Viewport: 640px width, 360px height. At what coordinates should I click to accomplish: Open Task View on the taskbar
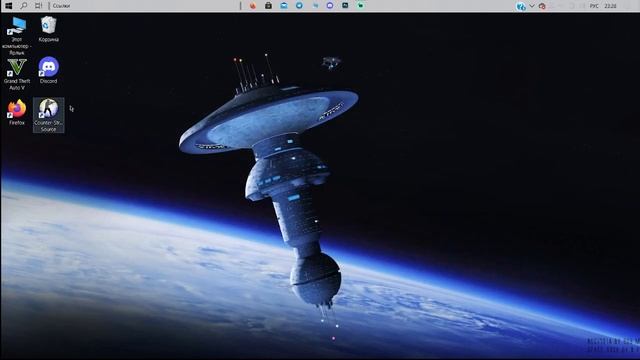(x=38, y=6)
